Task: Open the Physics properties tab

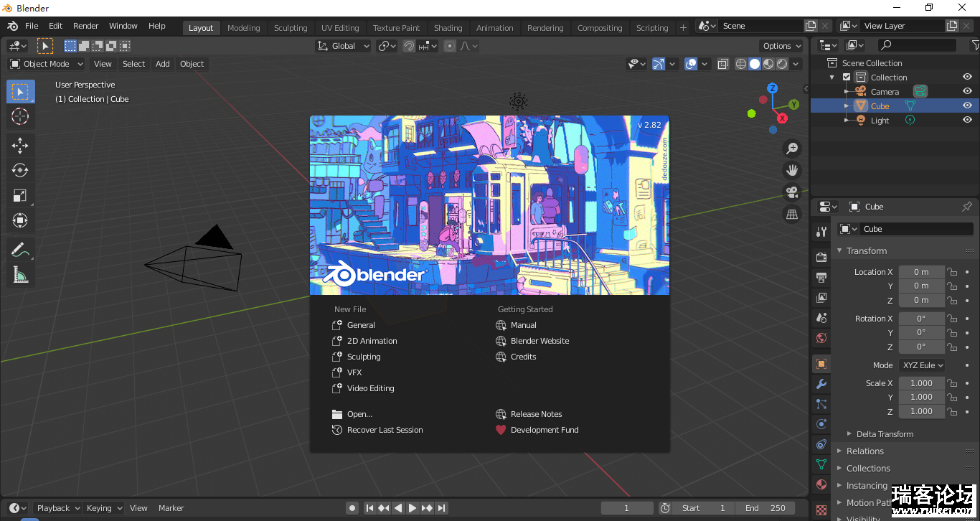Action: pos(821,424)
